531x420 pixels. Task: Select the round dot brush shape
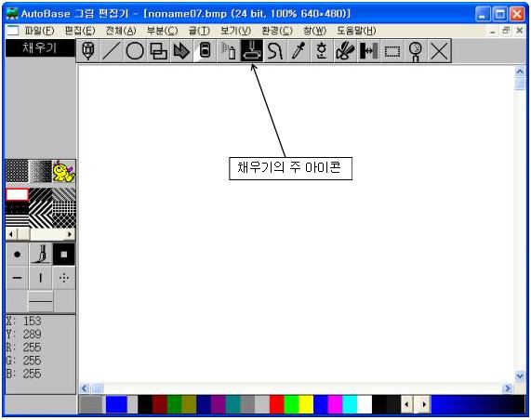coord(17,255)
